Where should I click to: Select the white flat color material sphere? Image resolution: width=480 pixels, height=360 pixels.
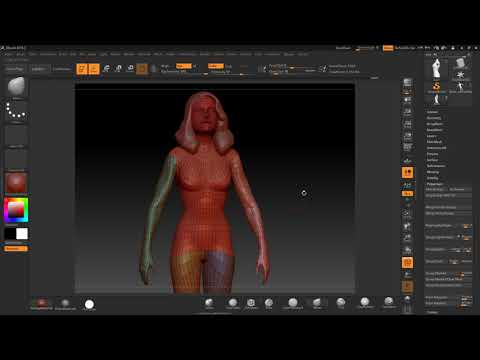(x=89, y=304)
